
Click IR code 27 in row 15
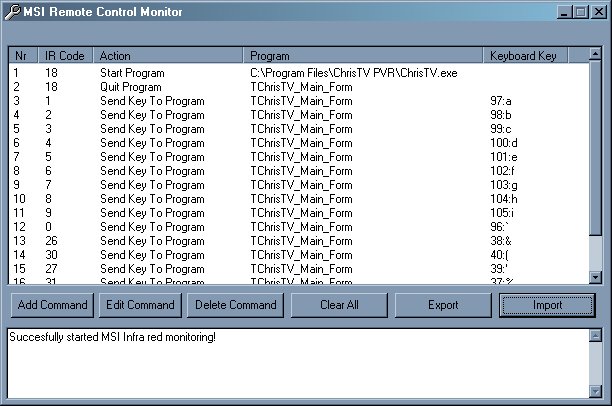[51, 269]
